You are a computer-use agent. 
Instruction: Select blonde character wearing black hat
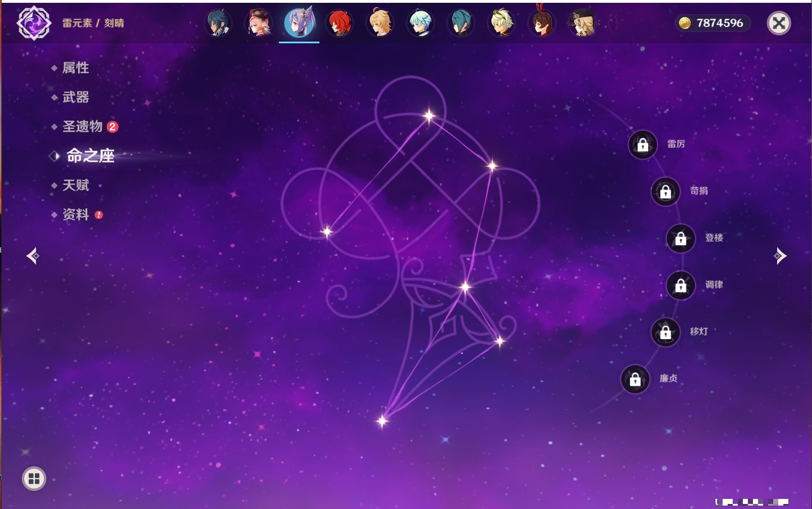pos(583,23)
